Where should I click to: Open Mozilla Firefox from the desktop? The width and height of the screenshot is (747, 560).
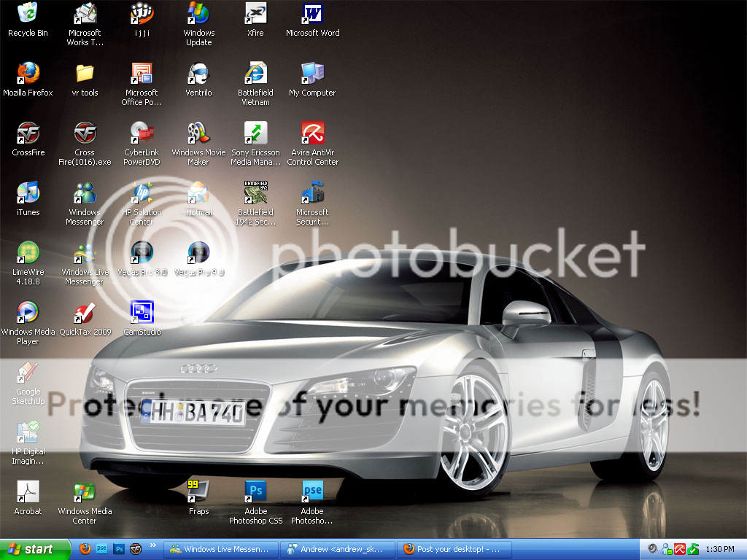[x=28, y=77]
